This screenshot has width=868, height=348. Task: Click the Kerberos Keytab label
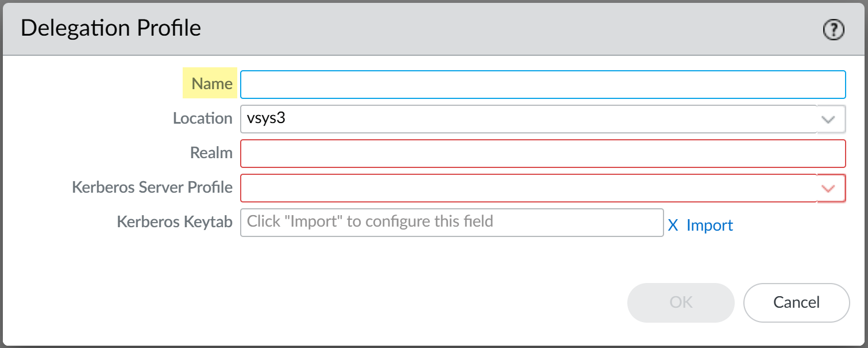pos(175,222)
